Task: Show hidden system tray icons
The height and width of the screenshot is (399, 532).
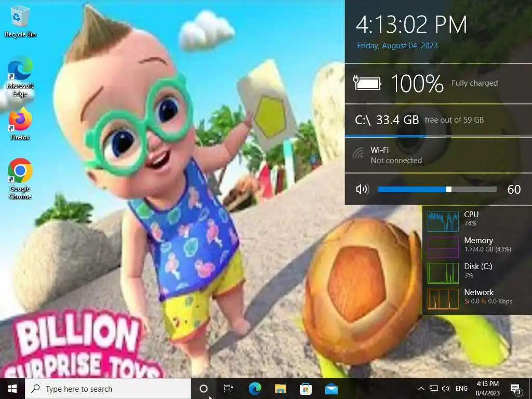Action: [x=421, y=389]
